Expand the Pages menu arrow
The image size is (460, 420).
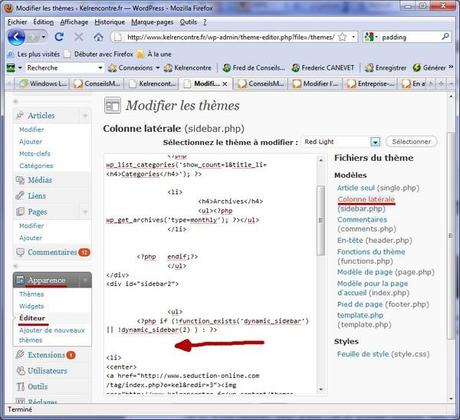pos(85,212)
